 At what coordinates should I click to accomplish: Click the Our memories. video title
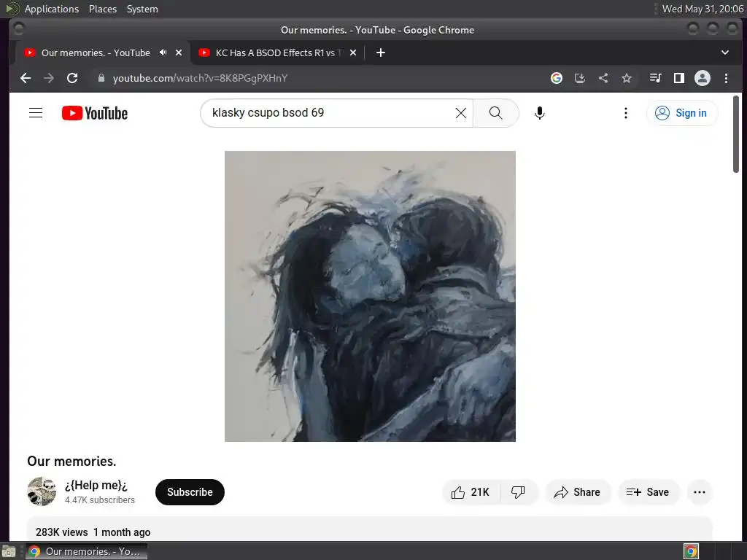pyautogui.click(x=71, y=461)
